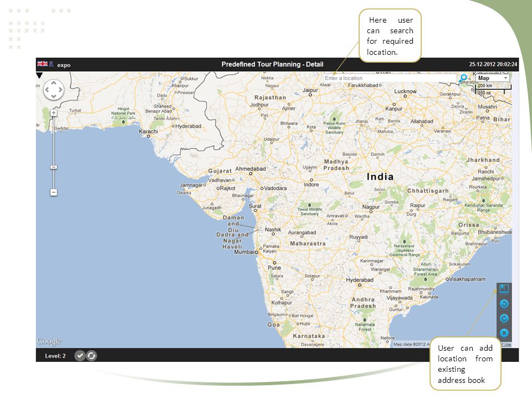Click Aurangabad on the map

coord(302,232)
